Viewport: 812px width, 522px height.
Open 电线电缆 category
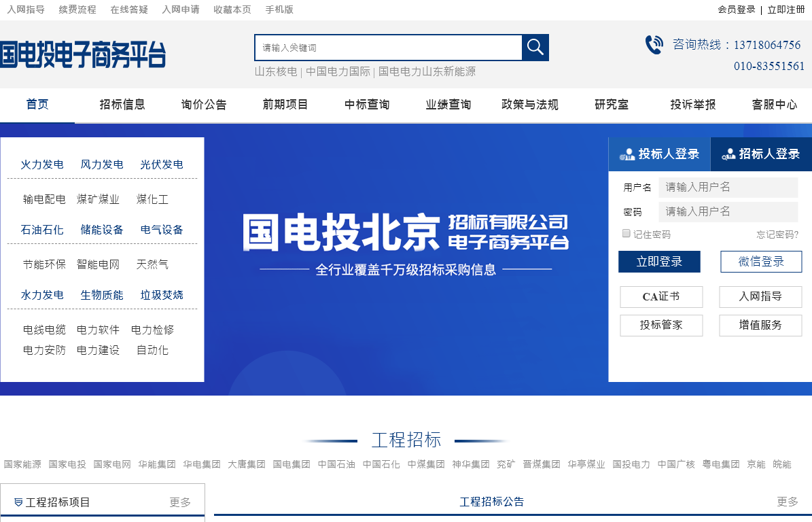point(45,330)
